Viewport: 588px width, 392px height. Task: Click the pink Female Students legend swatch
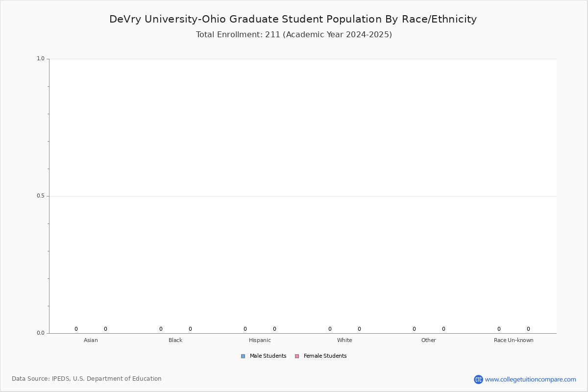coord(297,356)
